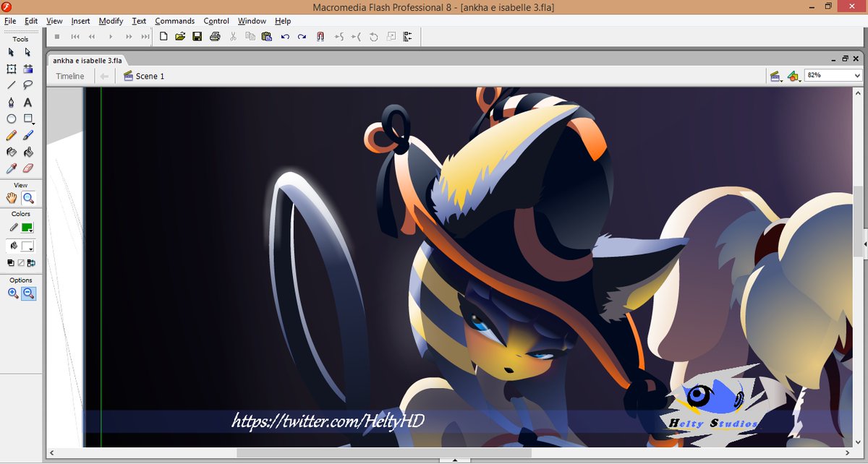Switch to ankha e isabelle 3.fla tab
Image resolution: width=868 pixels, height=464 pixels.
pyautogui.click(x=88, y=61)
